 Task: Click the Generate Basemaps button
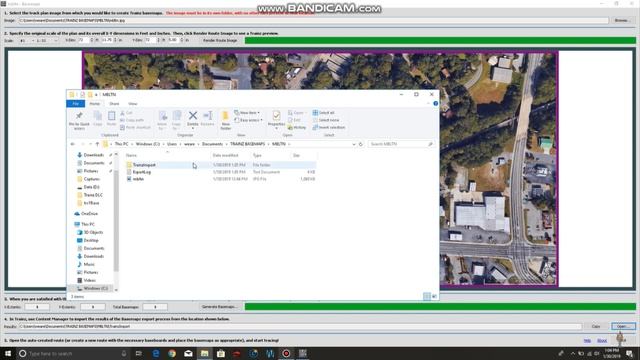pyautogui.click(x=219, y=307)
